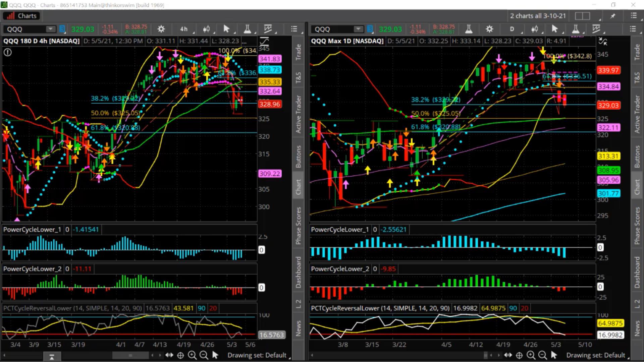Click left chart info exclamation icon

(7, 52)
